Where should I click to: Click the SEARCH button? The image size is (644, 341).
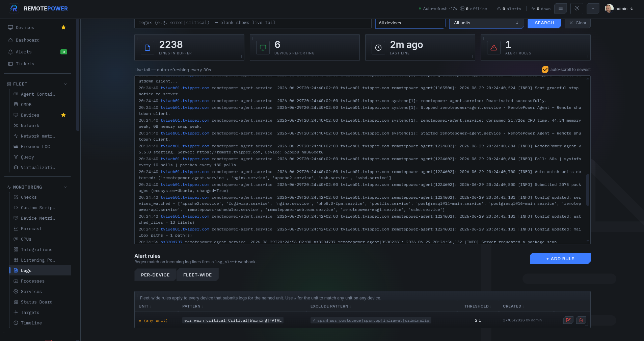[x=544, y=23]
